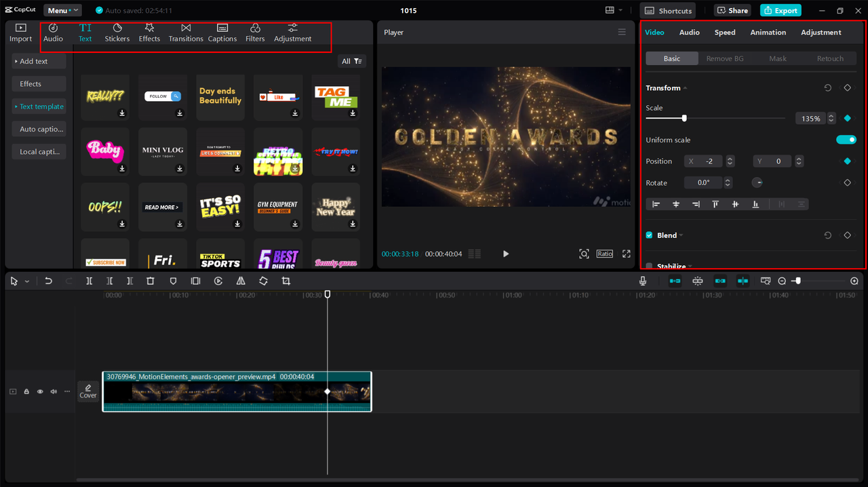Image resolution: width=868 pixels, height=487 pixels.
Task: Open the Audio tab in inspector
Action: pos(690,33)
